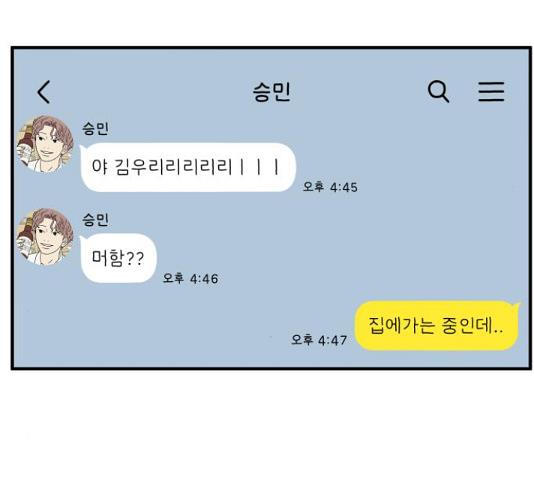Image resolution: width=534 pixels, height=480 pixels.
Task: Click the trailing vertical bars in the first message
Action: pos(259,167)
